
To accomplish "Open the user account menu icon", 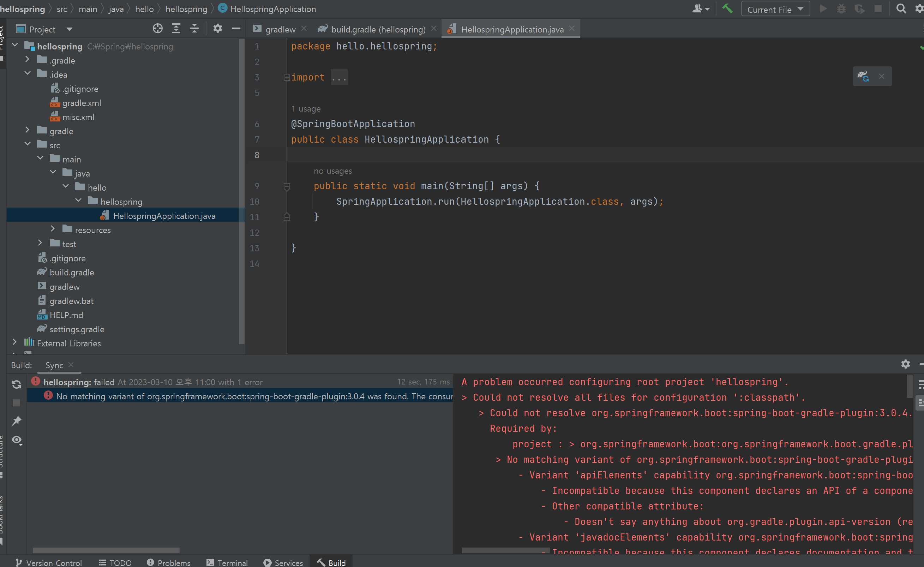I will click(701, 8).
